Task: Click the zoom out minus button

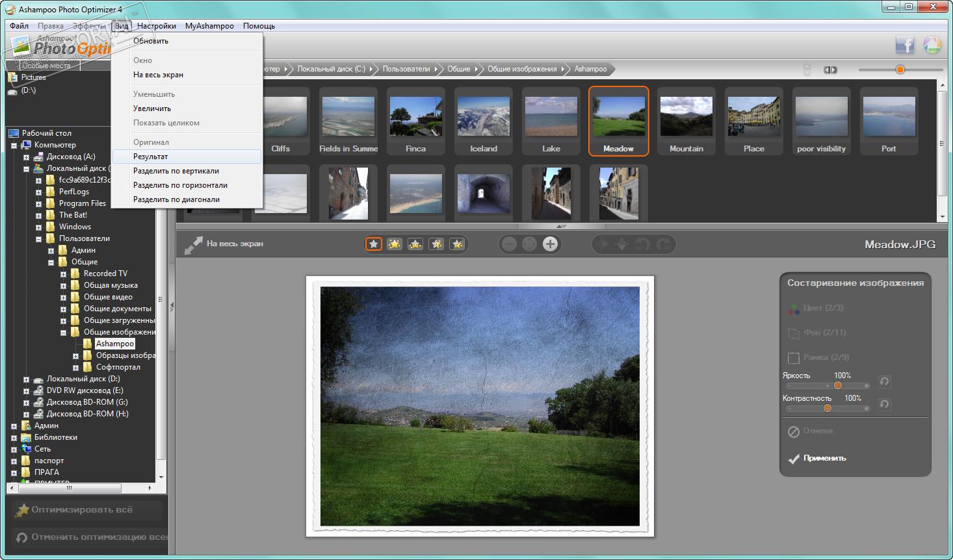Action: tap(510, 244)
